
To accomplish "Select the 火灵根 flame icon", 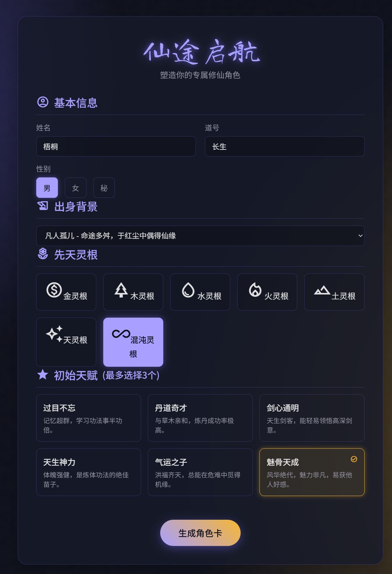I will coord(255,290).
